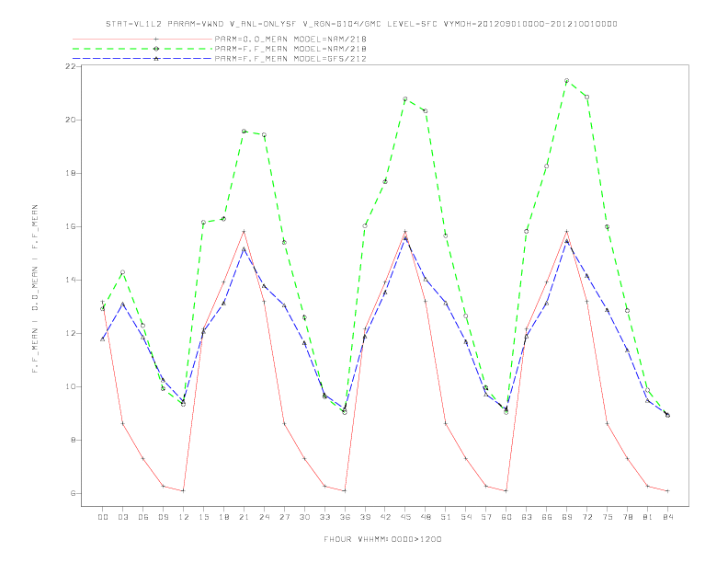Click y-axis tick label 20

pos(70,120)
